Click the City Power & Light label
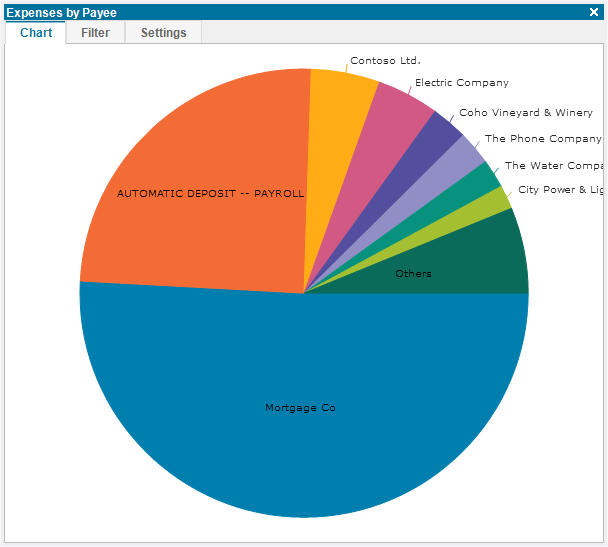Image resolution: width=608 pixels, height=547 pixels. point(561,190)
